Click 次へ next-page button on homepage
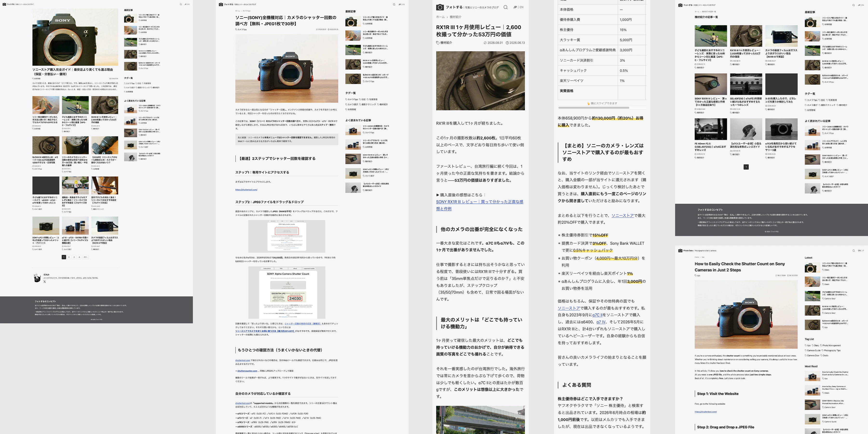Image resolution: width=868 pixels, height=434 pixels. [x=86, y=257]
